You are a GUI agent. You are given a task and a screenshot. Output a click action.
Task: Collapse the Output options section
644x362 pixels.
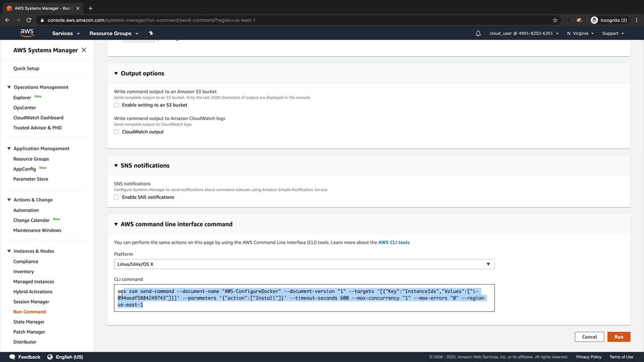tap(116, 73)
